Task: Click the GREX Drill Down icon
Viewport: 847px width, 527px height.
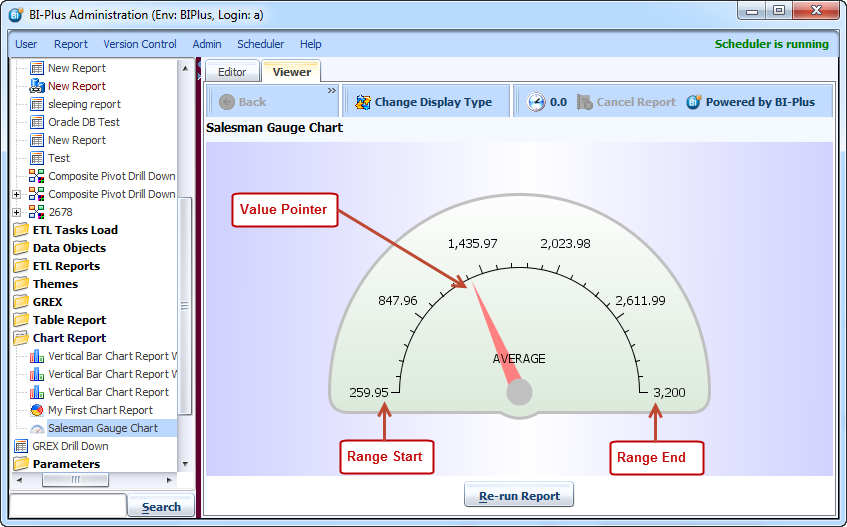Action: (x=21, y=446)
